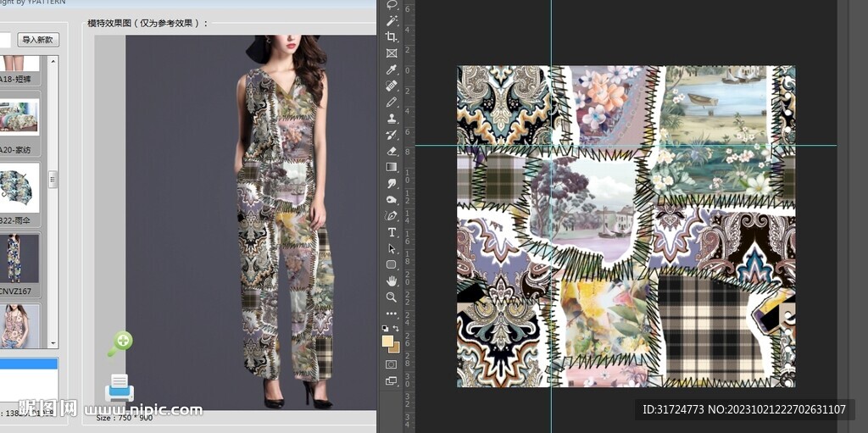Select the Crop tool
868x433 pixels.
392,36
